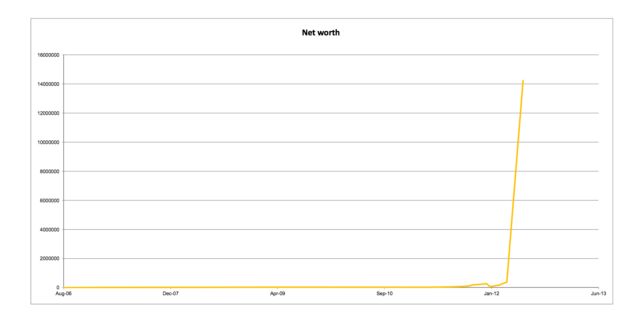Click the yellow net worth line peak
The image size is (644, 328).
[x=523, y=81]
